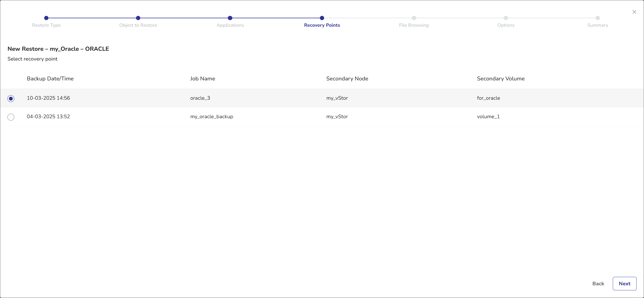644x298 pixels.
Task: Select the 10-03-2025 14:56 recovery point radio
Action: 11,98
